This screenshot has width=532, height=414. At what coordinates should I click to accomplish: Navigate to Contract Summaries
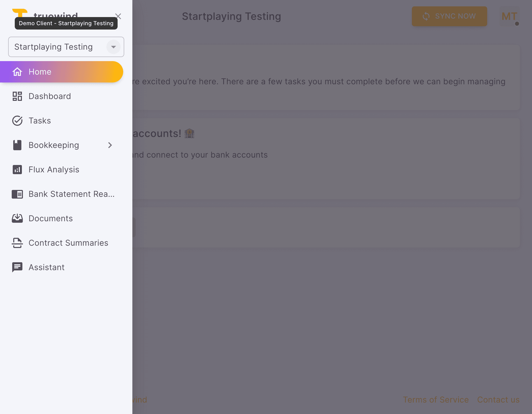[x=68, y=243]
